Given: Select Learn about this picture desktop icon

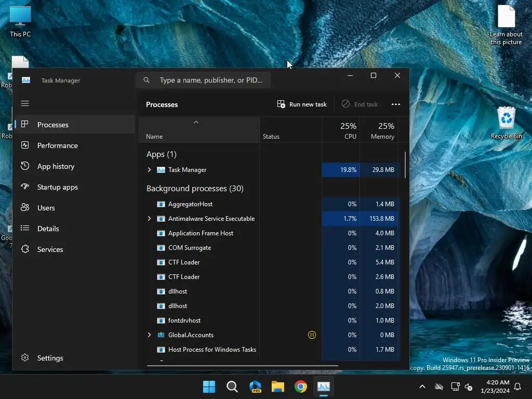Looking at the screenshot, I should [x=506, y=25].
